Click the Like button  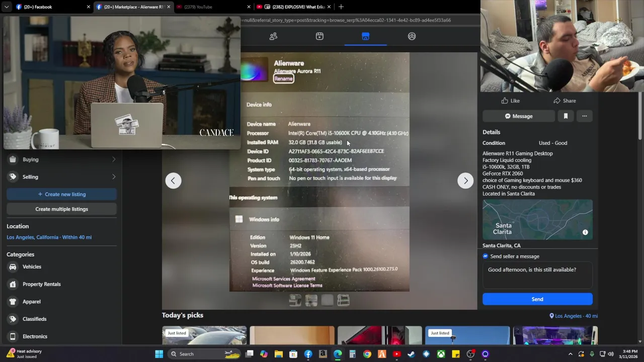[510, 101]
